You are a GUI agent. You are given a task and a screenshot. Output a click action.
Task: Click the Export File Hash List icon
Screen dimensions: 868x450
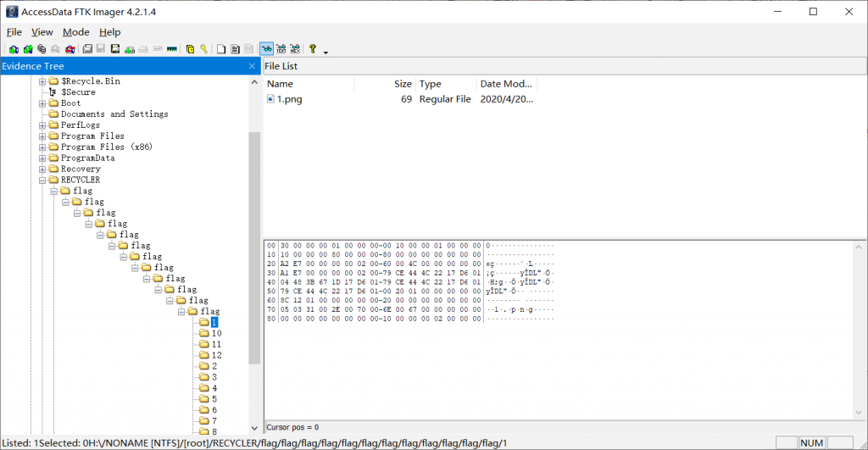235,49
